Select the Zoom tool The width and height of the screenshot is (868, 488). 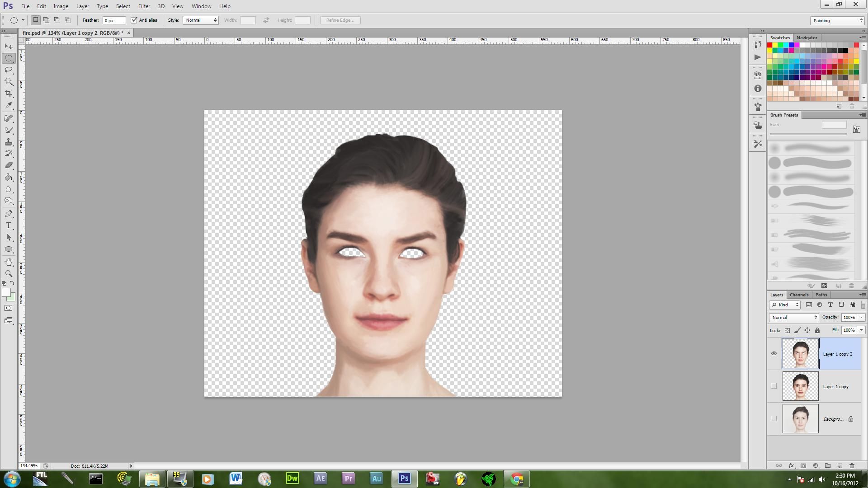coord(9,273)
